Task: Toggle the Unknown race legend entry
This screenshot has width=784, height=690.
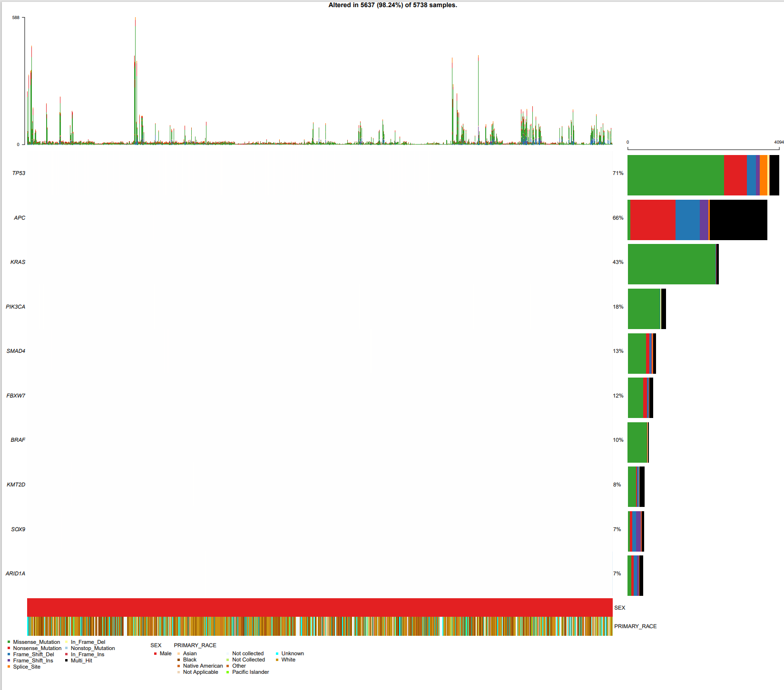Action: 276,653
